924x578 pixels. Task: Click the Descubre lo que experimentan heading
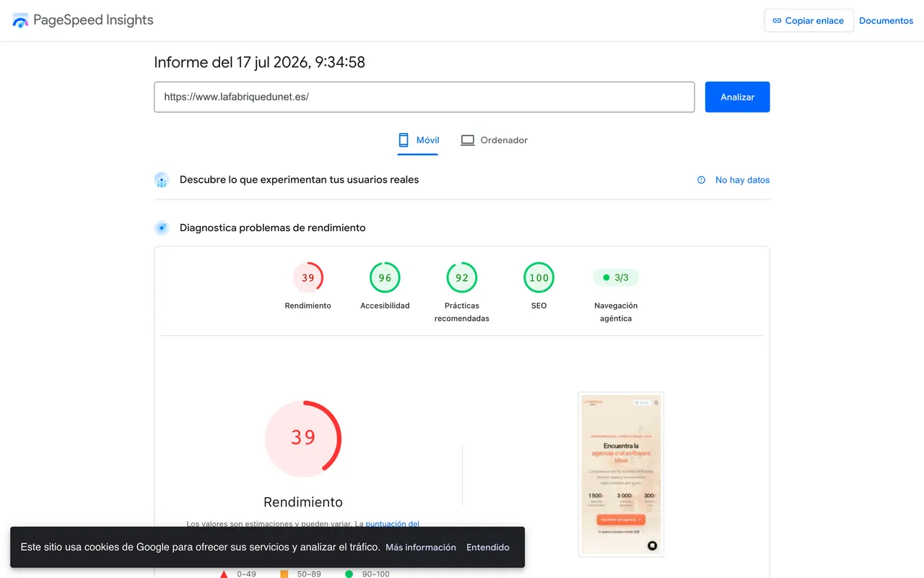click(299, 180)
